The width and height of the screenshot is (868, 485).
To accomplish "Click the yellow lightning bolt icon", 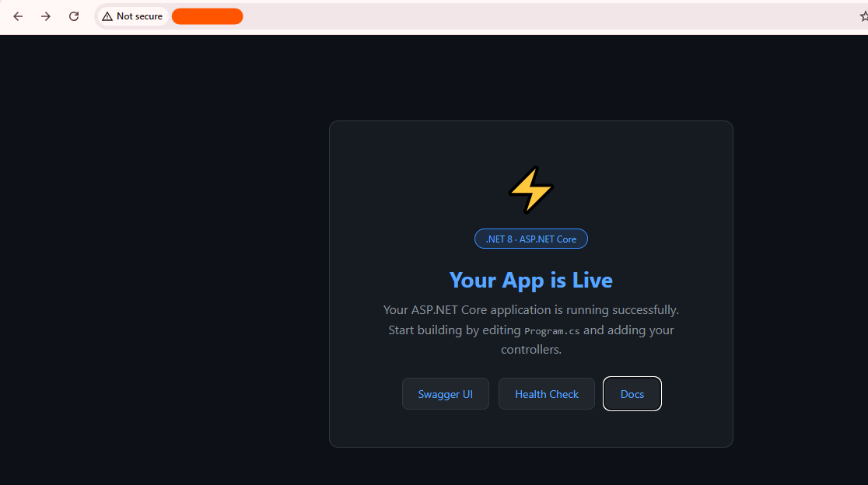I will pos(531,190).
